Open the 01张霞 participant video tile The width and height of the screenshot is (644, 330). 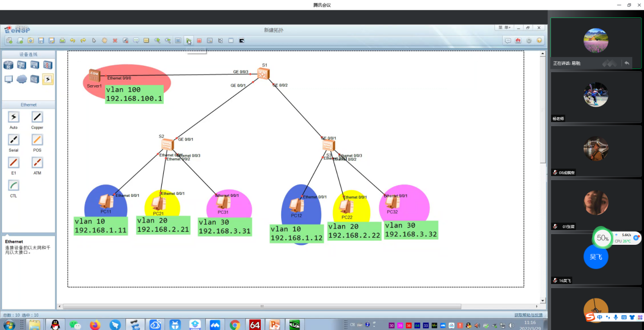click(x=596, y=205)
